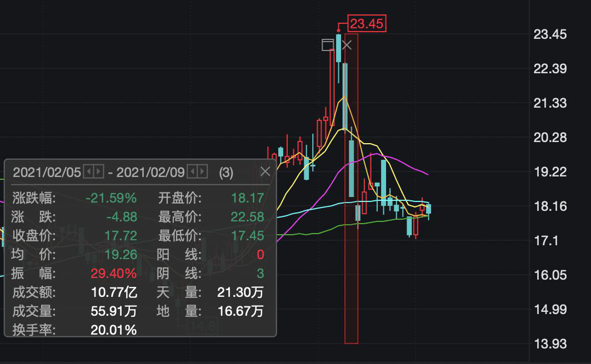
Task: Click the 阴线 count 3
Action: [x=260, y=274]
